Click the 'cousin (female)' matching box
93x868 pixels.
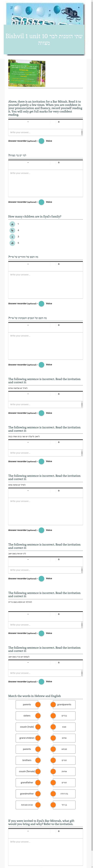[27, 771]
